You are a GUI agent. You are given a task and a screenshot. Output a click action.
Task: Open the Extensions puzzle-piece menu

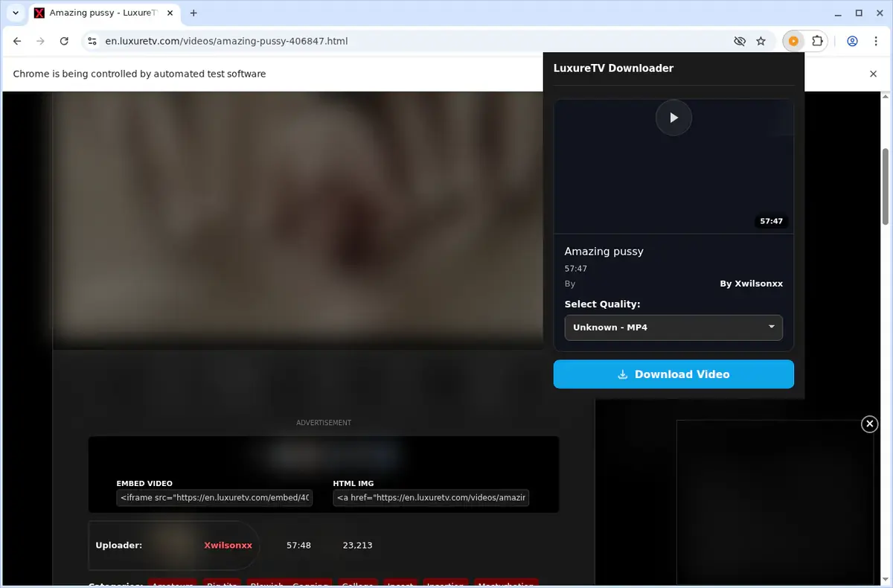tap(817, 41)
